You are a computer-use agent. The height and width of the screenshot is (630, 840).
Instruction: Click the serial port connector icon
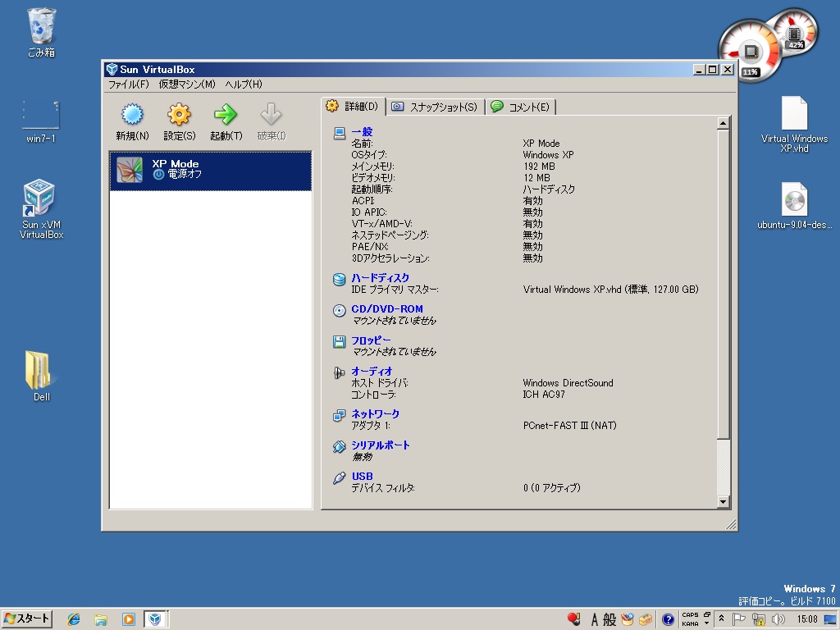[x=339, y=447]
